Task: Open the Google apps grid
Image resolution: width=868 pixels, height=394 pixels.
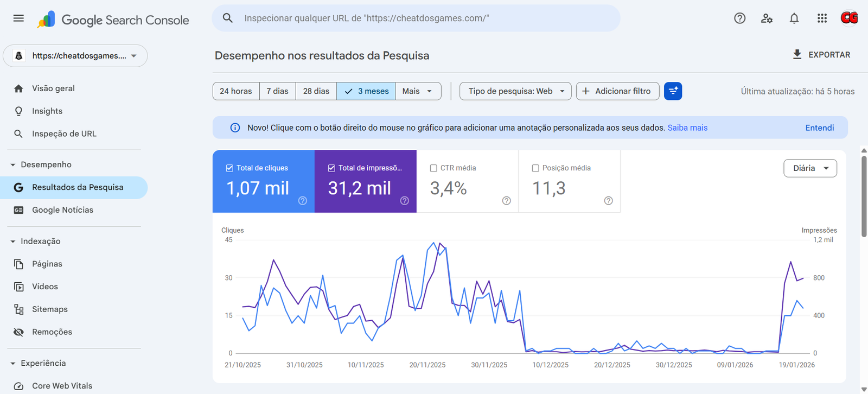Action: click(x=822, y=18)
